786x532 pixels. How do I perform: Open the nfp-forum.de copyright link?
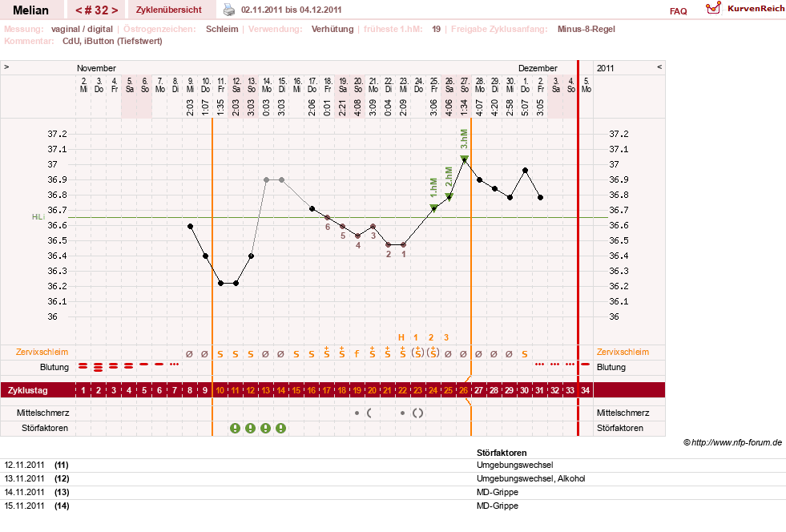732,442
